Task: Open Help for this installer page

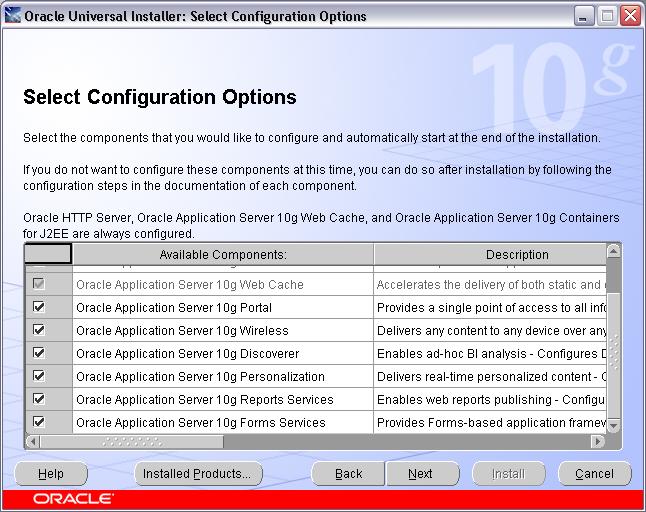Action: click(51, 473)
